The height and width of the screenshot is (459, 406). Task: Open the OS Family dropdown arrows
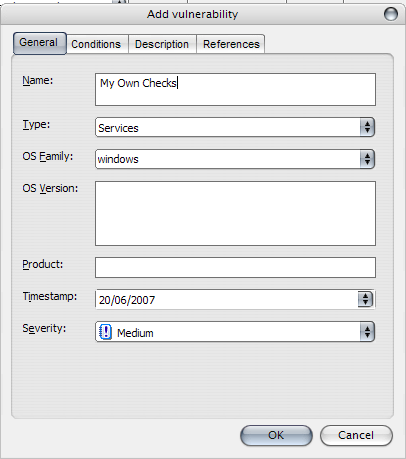coord(367,159)
